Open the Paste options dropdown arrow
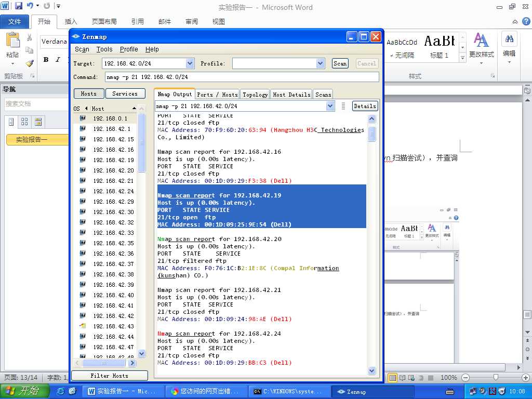 13,63
